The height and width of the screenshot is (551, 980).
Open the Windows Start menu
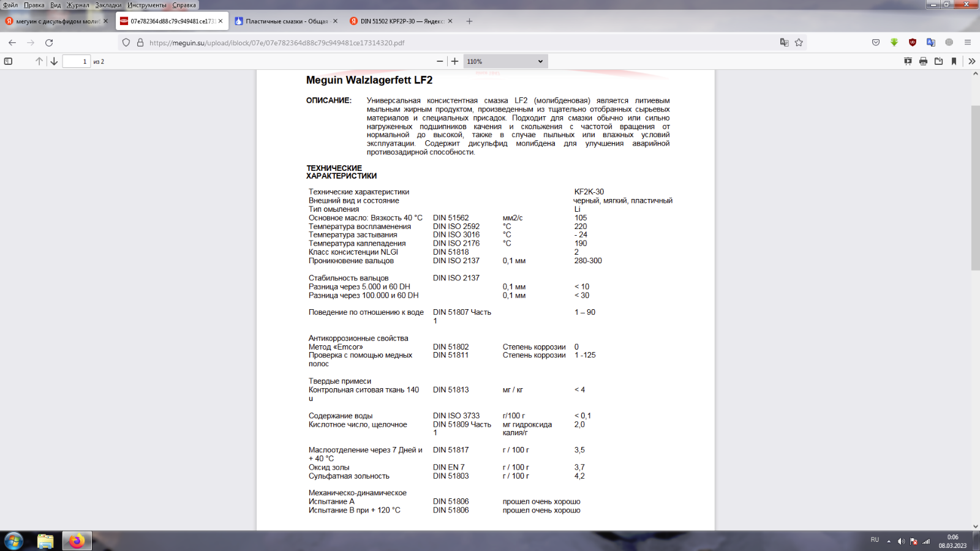click(14, 541)
